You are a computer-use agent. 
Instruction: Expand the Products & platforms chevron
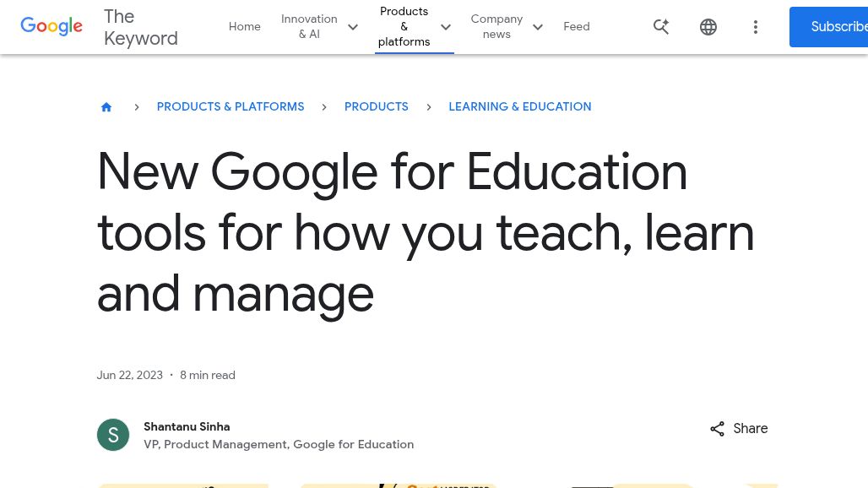[x=446, y=27]
